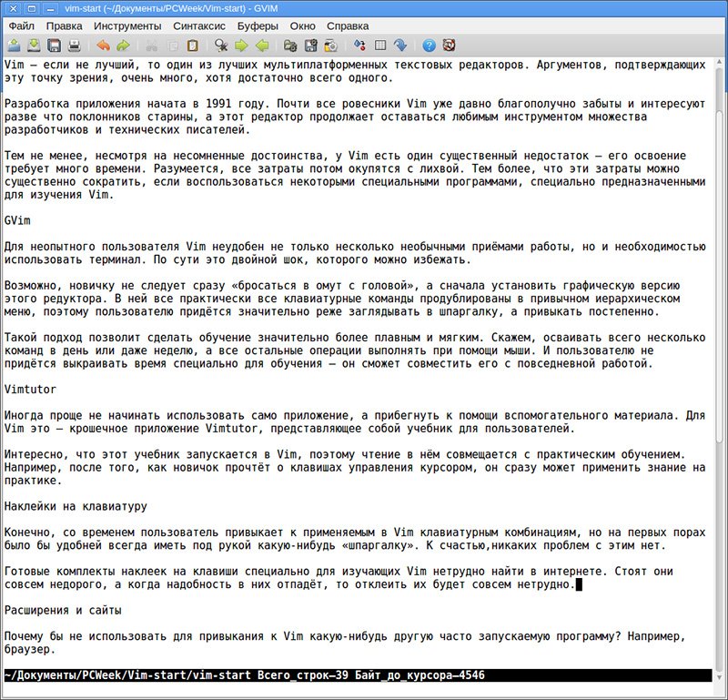This screenshot has width=728, height=700.
Task: Click the word 'мультиплатформенных' in first line
Action: click(326, 65)
